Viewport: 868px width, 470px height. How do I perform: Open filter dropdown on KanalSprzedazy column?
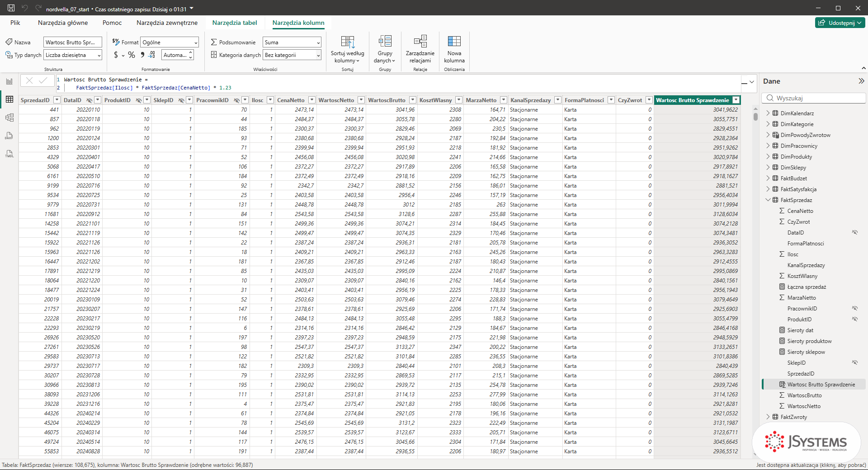558,100
